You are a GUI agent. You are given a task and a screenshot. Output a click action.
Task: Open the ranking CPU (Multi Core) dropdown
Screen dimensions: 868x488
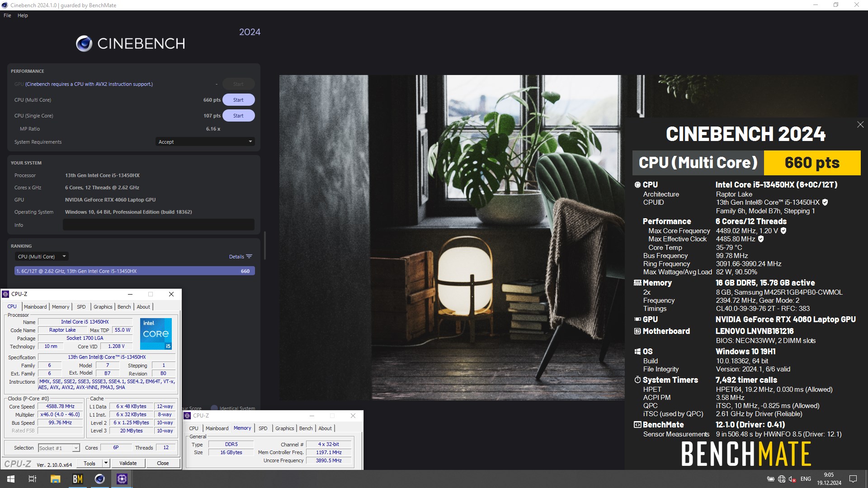pos(41,257)
